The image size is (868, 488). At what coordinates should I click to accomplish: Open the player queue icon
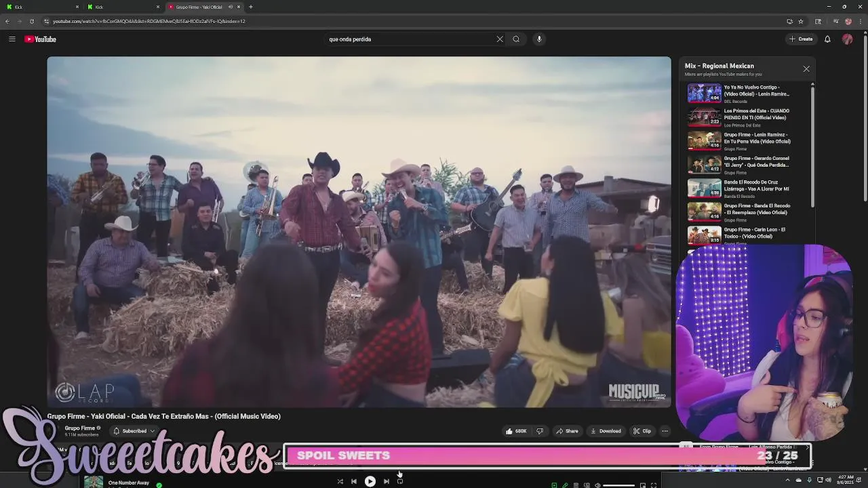point(576,485)
